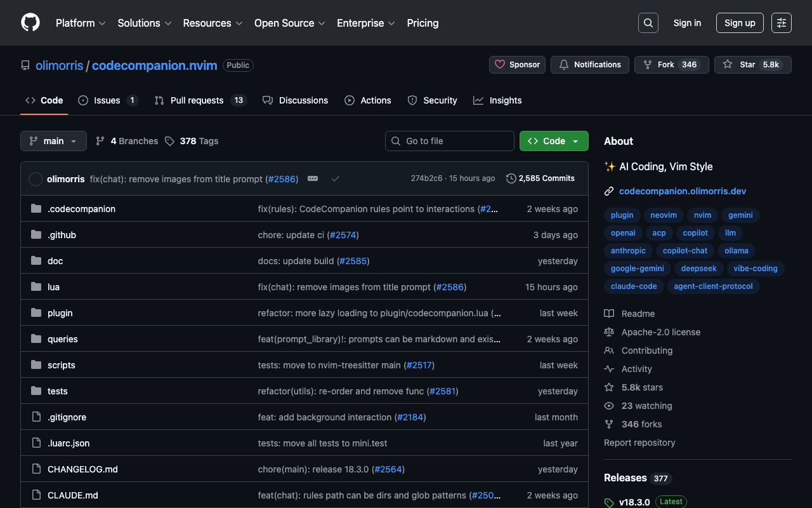
Task: Click the Sign up button
Action: pos(739,23)
